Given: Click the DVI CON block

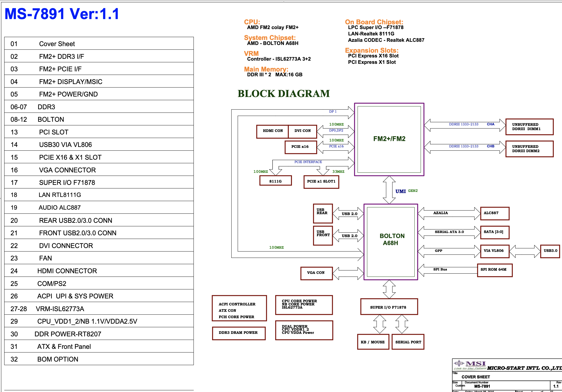Looking at the screenshot, I should pyautogui.click(x=303, y=131).
